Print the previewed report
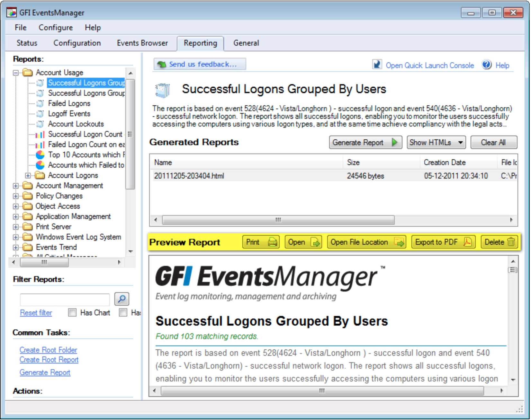 261,242
